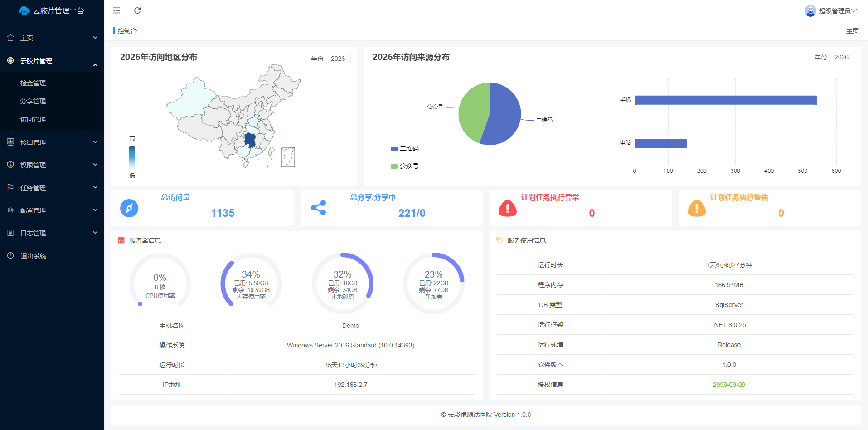Click the cloud logo icon of 云胶片管理平台
Image resolution: width=868 pixels, height=430 pixels.
(x=24, y=11)
